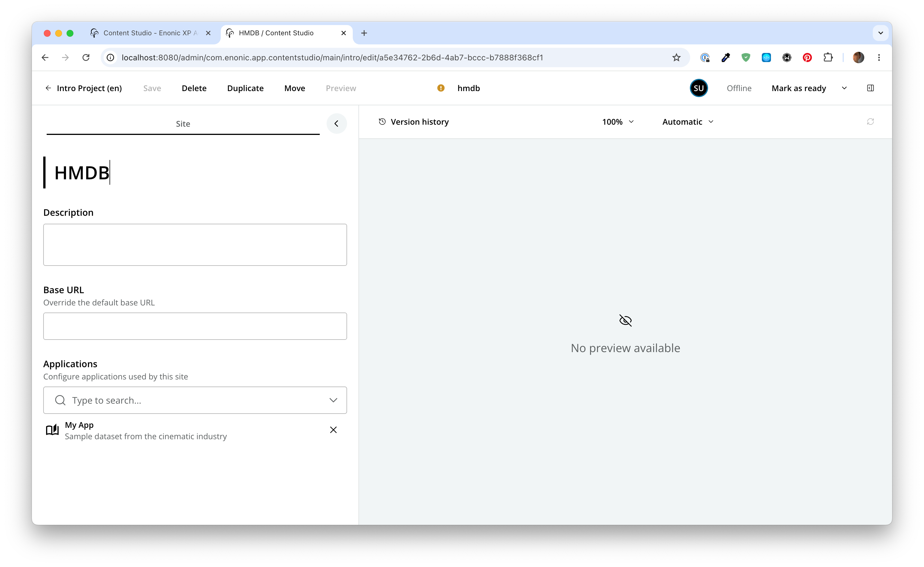
Task: Click the orange validation warning icon
Action: tap(441, 88)
